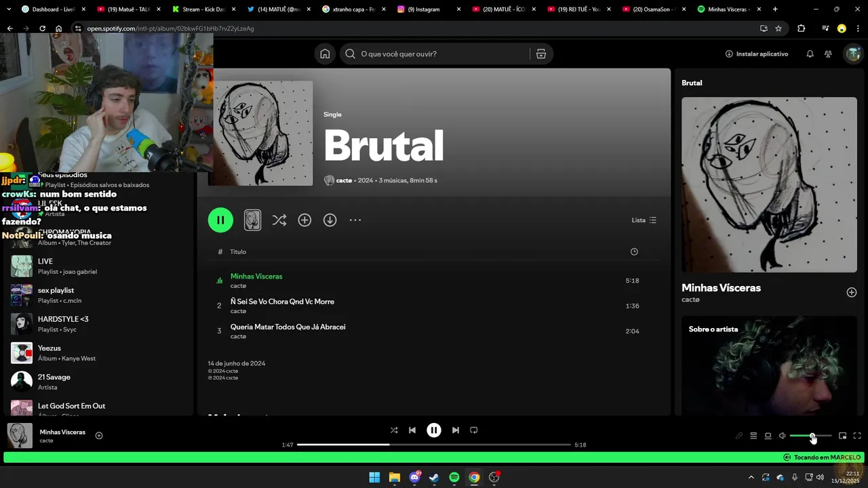Pause playback from the bottom player bar
This screenshot has width=868, height=488.
point(434,430)
